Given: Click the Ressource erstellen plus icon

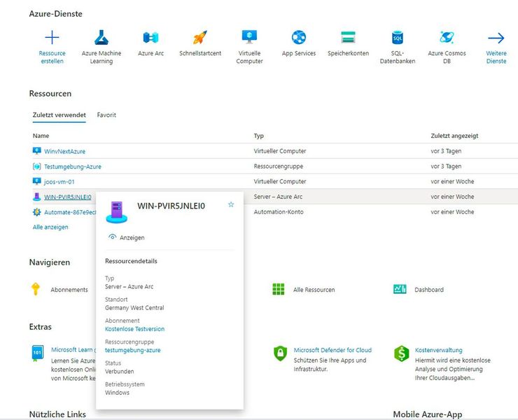Looking at the screenshot, I should (x=52, y=37).
